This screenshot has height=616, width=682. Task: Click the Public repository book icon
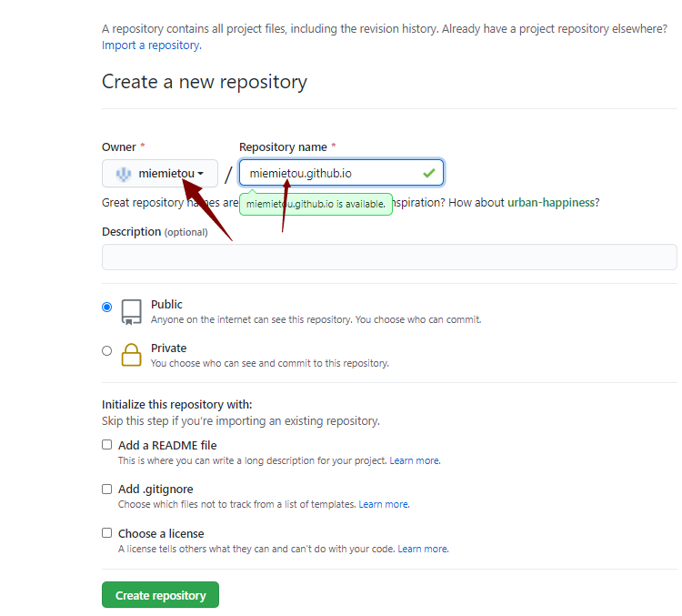click(x=131, y=312)
